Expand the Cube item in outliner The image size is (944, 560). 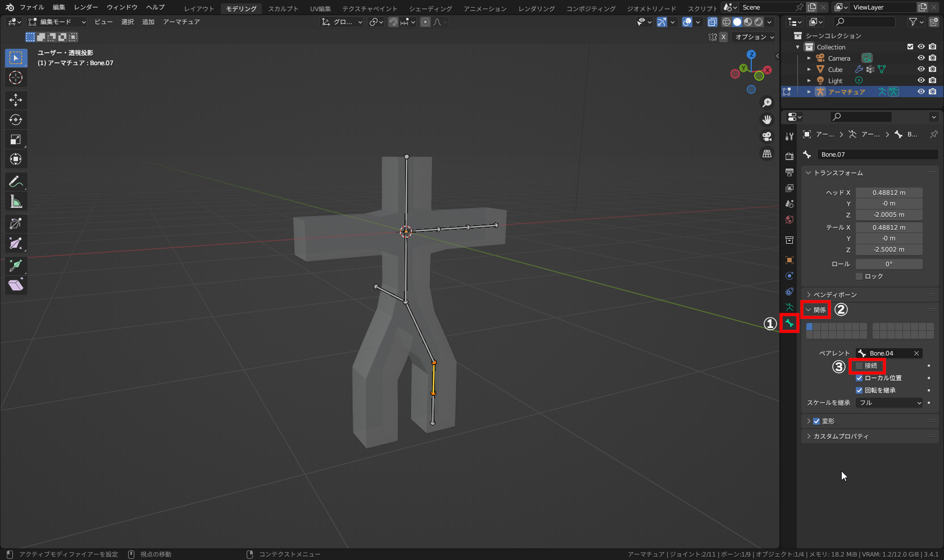click(x=809, y=70)
